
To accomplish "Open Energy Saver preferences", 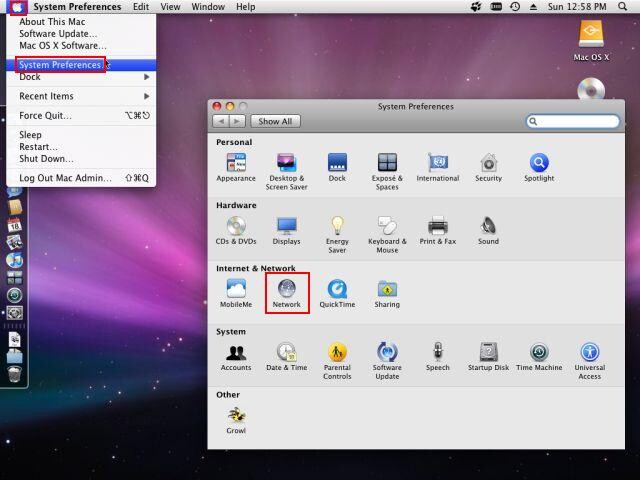I will click(337, 235).
